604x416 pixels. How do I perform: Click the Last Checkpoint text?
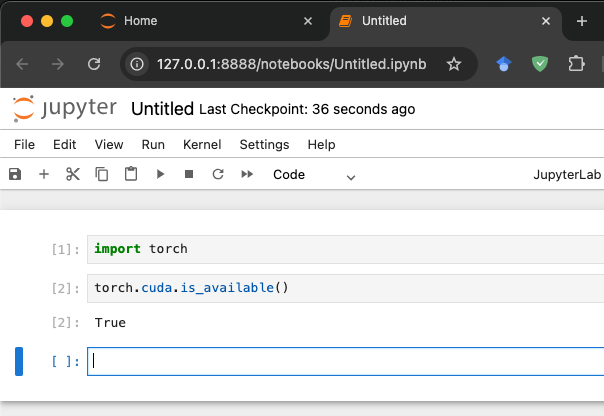point(307,109)
